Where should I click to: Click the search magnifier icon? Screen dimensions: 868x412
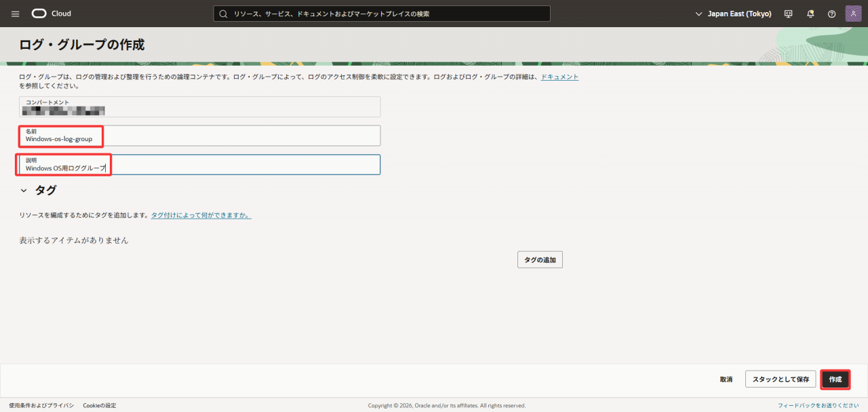[222, 14]
